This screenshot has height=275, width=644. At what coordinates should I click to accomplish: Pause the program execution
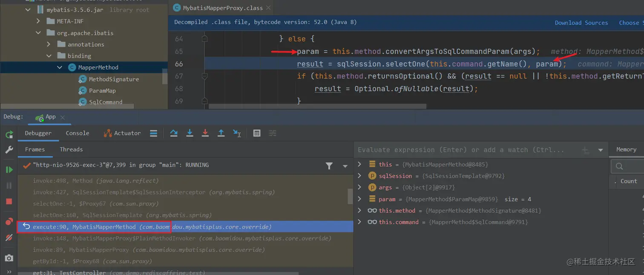(x=9, y=186)
